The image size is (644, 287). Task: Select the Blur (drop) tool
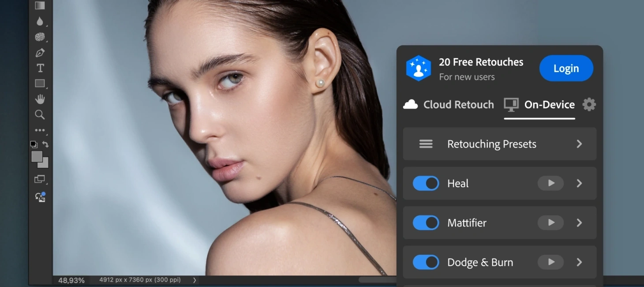[x=40, y=21]
